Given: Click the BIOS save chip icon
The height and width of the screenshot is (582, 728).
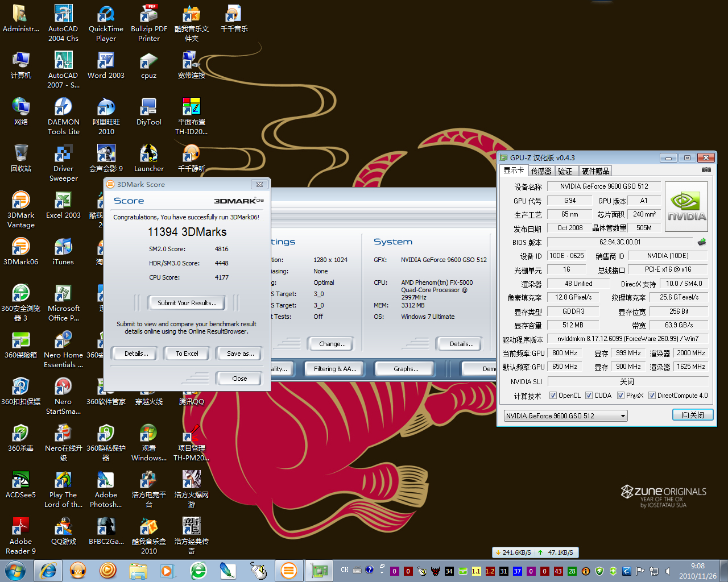Looking at the screenshot, I should coord(702,242).
